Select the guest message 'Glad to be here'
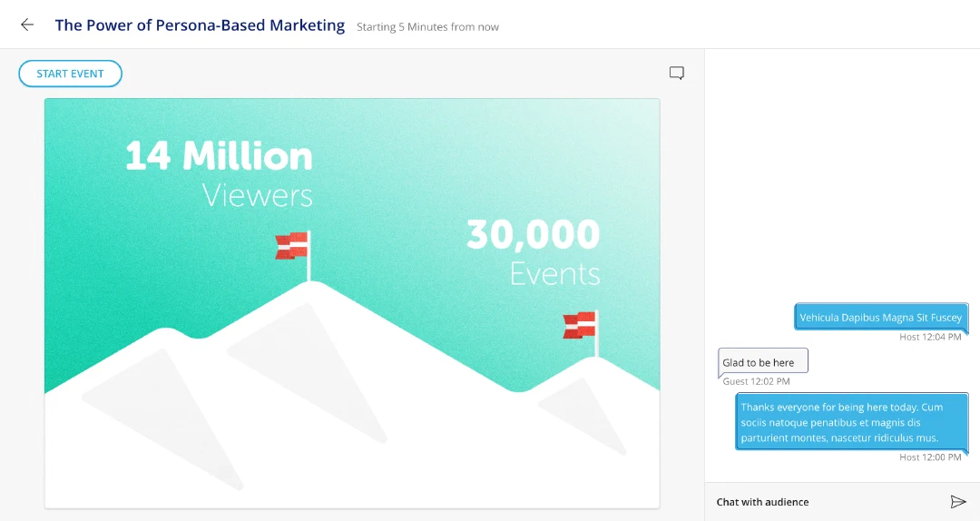980x521 pixels. tap(763, 363)
